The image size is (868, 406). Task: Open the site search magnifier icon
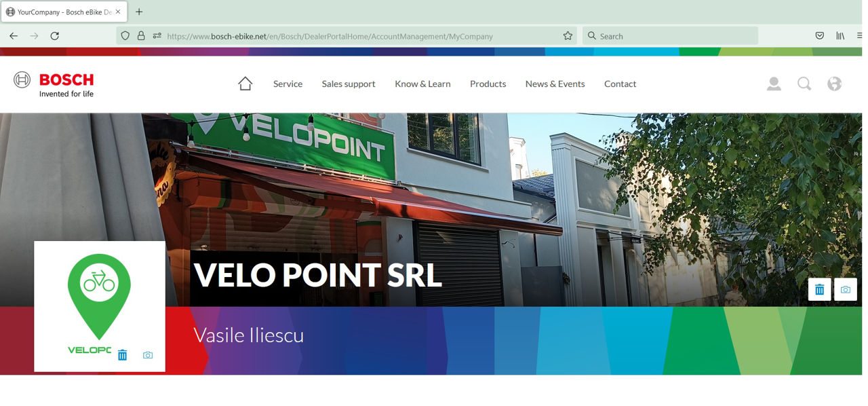pyautogui.click(x=804, y=84)
